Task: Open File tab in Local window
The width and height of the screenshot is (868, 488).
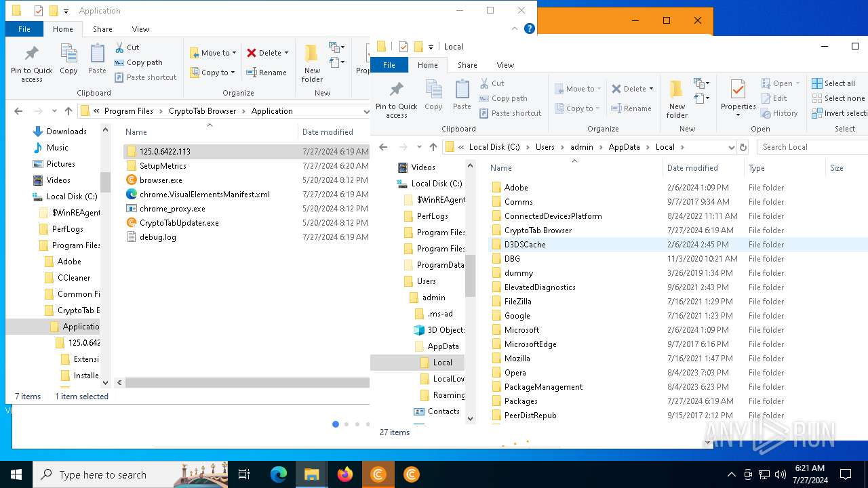Action: (x=389, y=65)
